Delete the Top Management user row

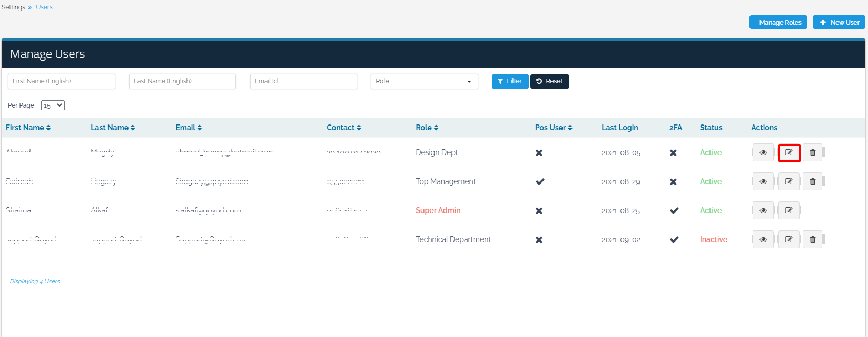click(812, 181)
